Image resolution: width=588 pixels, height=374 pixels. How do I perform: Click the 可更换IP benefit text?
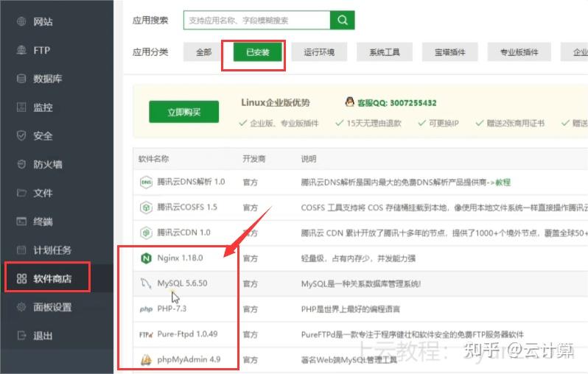444,123
